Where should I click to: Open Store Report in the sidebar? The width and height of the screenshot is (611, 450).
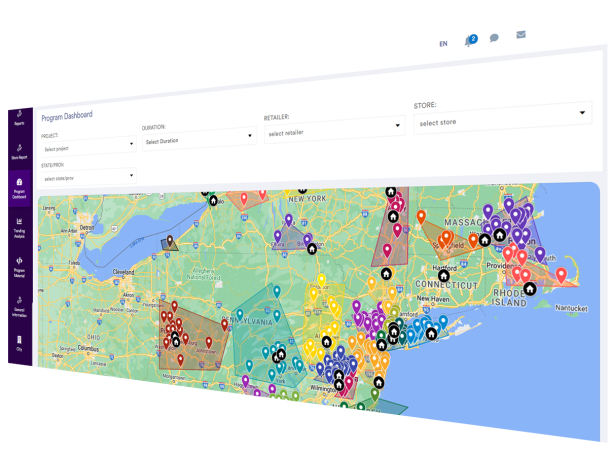[x=19, y=152]
